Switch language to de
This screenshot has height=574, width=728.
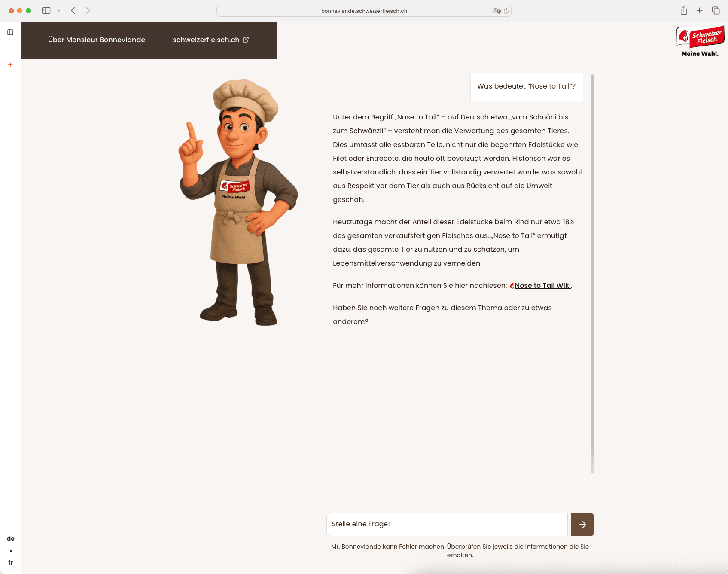[11, 539]
